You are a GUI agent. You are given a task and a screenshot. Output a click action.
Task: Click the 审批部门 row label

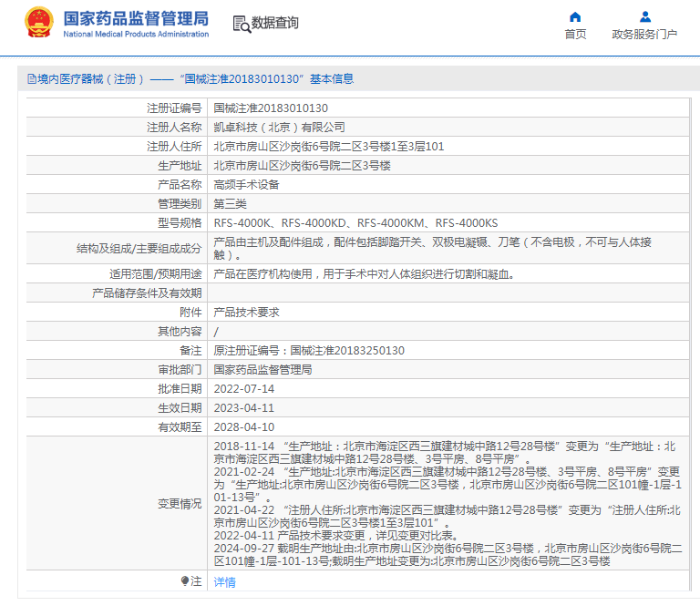tap(180, 369)
